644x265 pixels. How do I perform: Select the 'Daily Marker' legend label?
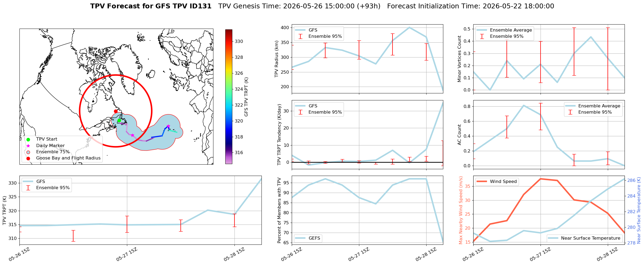point(51,146)
